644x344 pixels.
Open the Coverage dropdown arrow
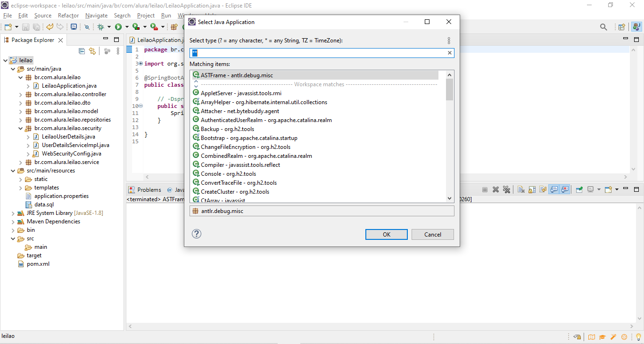[x=145, y=27]
